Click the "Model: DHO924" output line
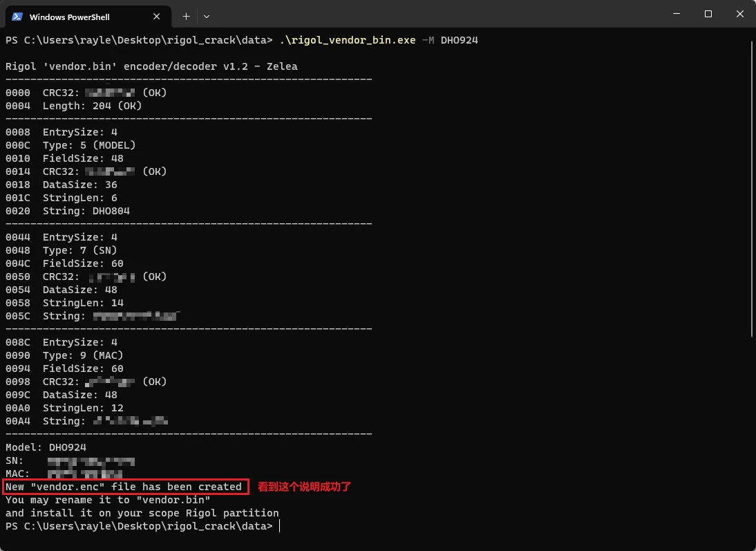This screenshot has width=756, height=551. point(46,447)
